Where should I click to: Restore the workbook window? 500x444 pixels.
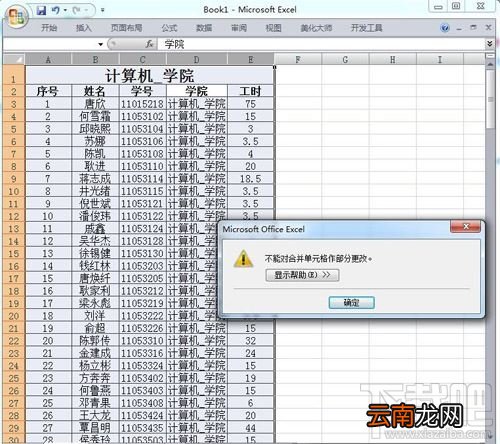473,28
